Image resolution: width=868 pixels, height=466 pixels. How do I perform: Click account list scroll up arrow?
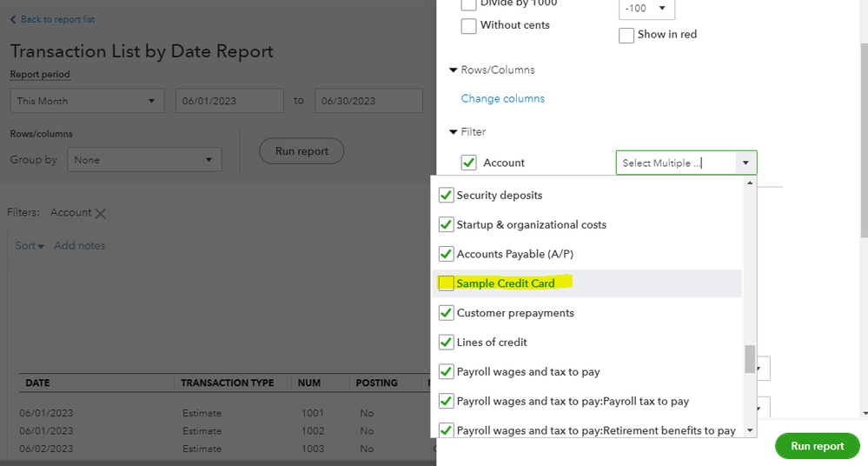coord(750,183)
